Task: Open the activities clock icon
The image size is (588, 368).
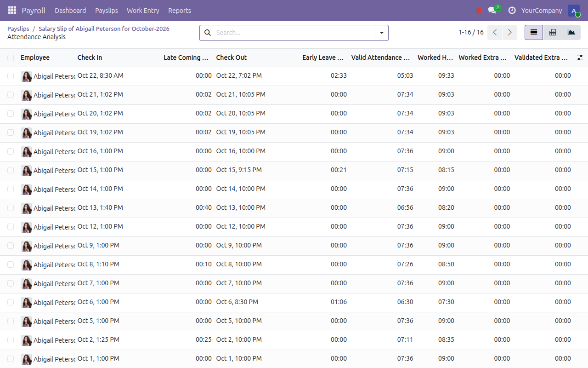Action: click(x=512, y=10)
